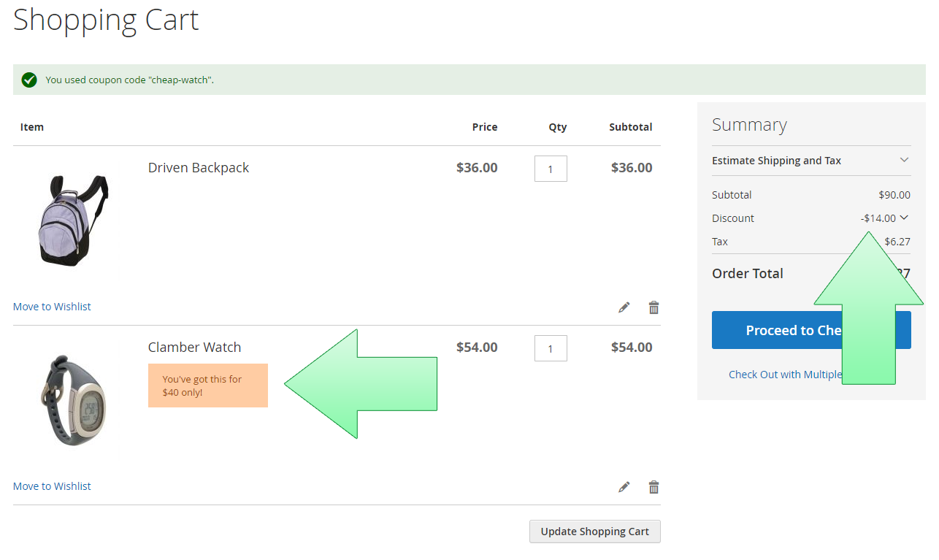This screenshot has height=560, width=939.
Task: Delete Clamber Watch using trash icon
Action: pyautogui.click(x=654, y=487)
